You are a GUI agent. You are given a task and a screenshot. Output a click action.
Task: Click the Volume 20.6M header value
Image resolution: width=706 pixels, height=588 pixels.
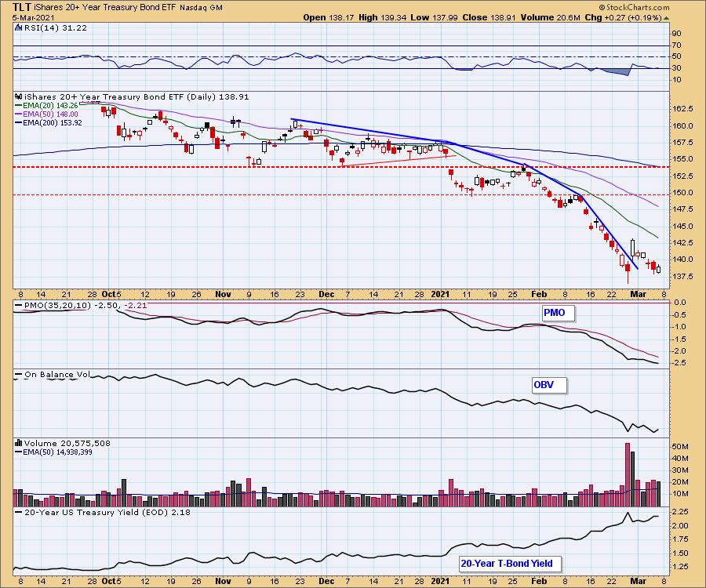pos(550,17)
